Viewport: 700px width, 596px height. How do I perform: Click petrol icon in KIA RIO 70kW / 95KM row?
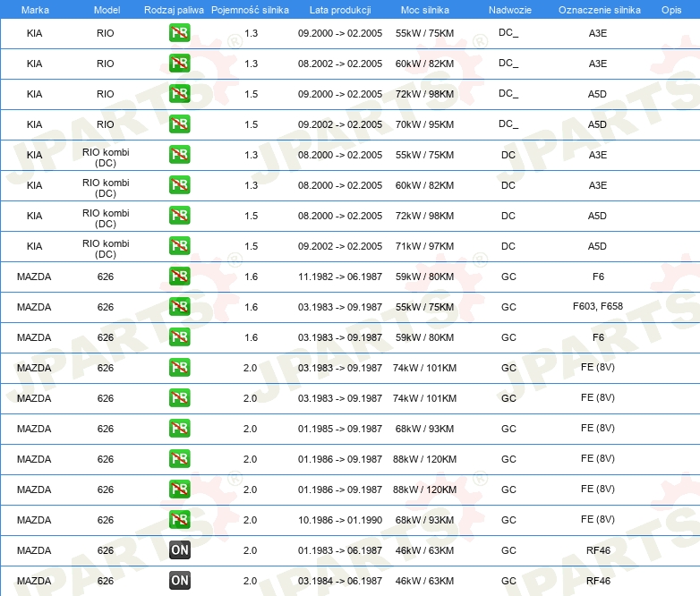pos(179,124)
